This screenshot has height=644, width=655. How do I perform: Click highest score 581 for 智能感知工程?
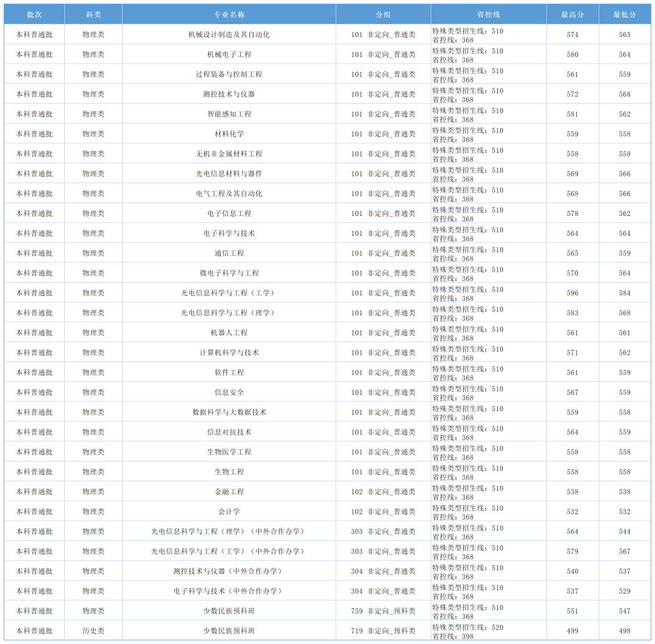(573, 113)
